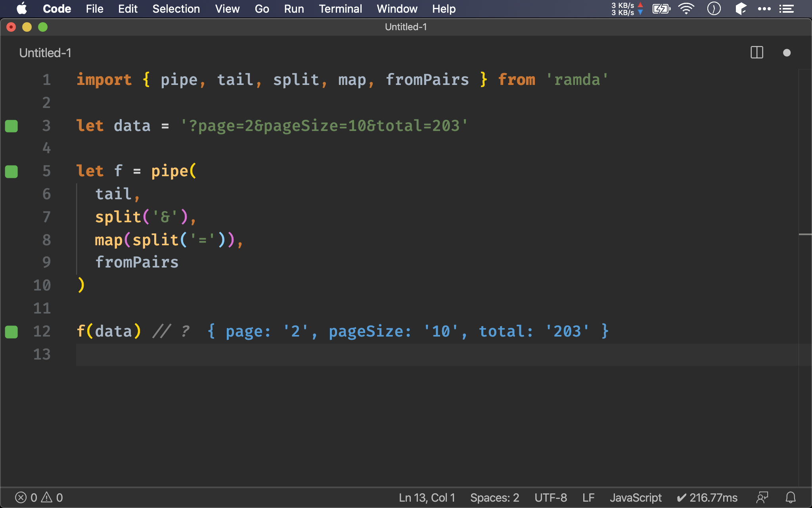Open the Terminal menu
The image size is (812, 508).
(x=340, y=9)
